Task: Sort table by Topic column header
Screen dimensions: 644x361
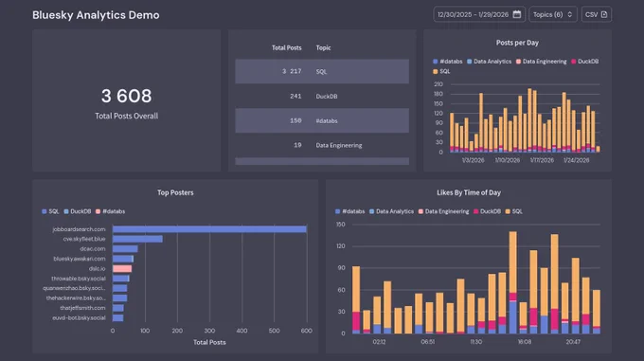Action: [x=323, y=47]
